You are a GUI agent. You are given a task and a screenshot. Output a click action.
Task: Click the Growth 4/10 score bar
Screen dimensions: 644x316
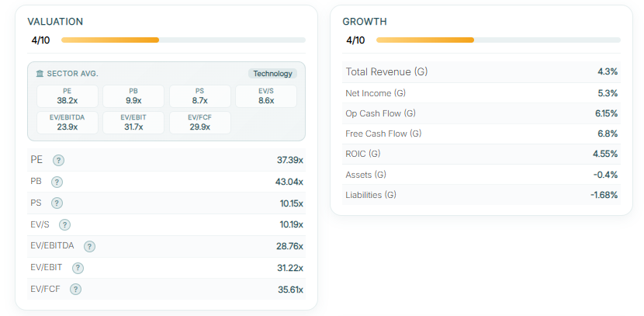pos(498,40)
